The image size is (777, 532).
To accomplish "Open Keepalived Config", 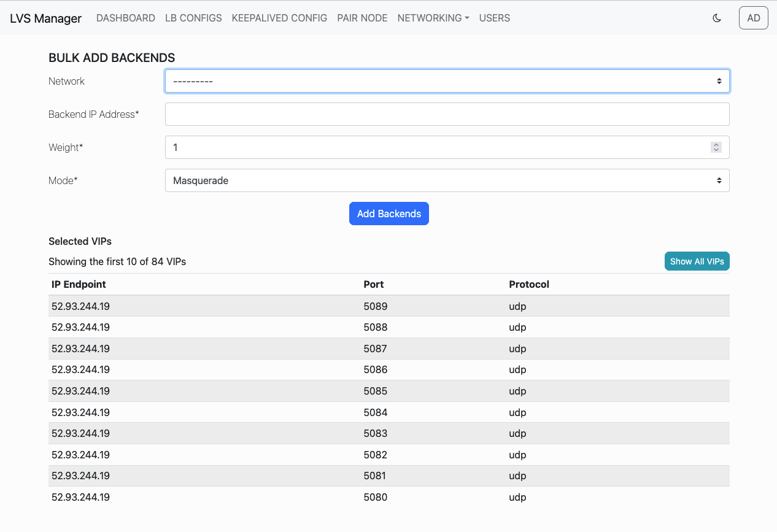I will click(x=279, y=18).
